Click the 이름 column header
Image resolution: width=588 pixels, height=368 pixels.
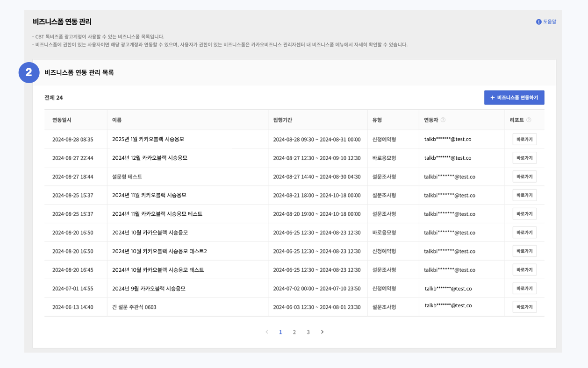(x=117, y=120)
